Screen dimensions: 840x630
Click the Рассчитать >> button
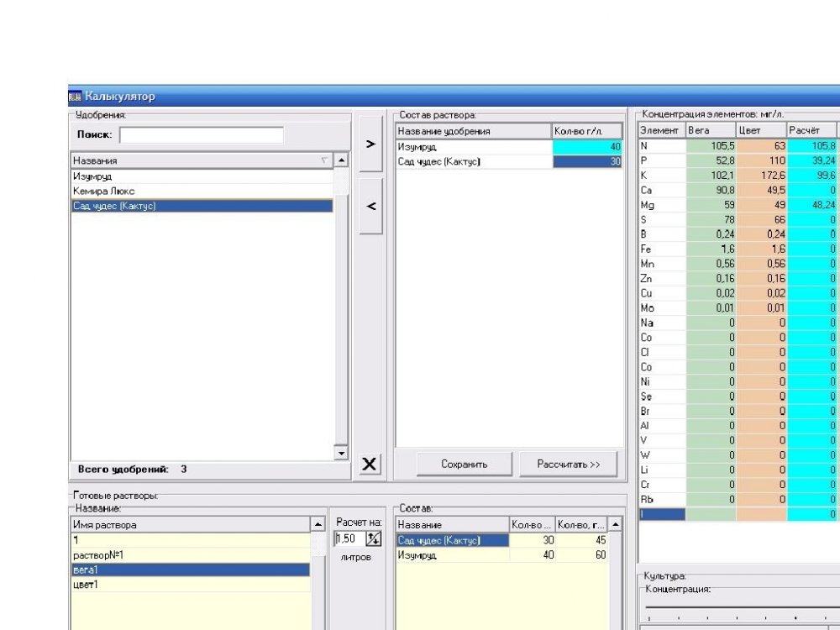pos(569,464)
